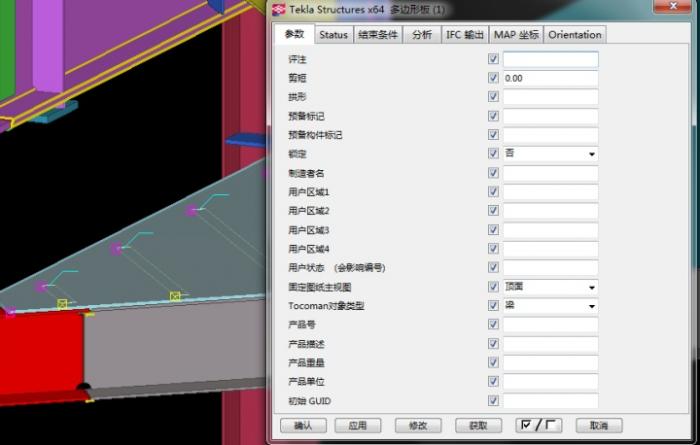
Task: Click the check/uncheck all toggle button
Action: pos(539,425)
